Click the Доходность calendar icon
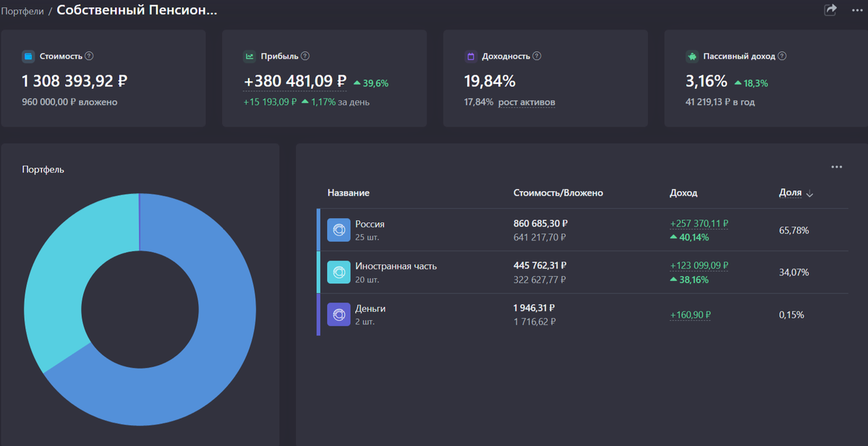The image size is (868, 446). coord(471,56)
